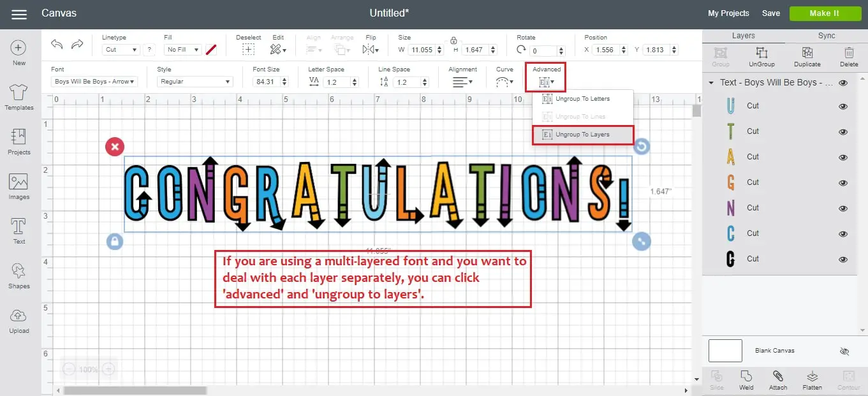Click the Attach icon
Viewport: 868px width, 396px height.
(x=778, y=379)
